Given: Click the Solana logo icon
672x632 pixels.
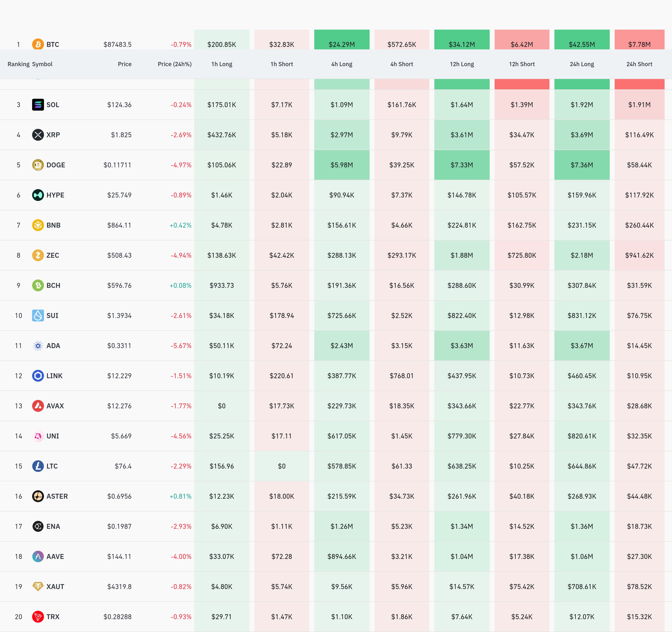Looking at the screenshot, I should pyautogui.click(x=38, y=105).
